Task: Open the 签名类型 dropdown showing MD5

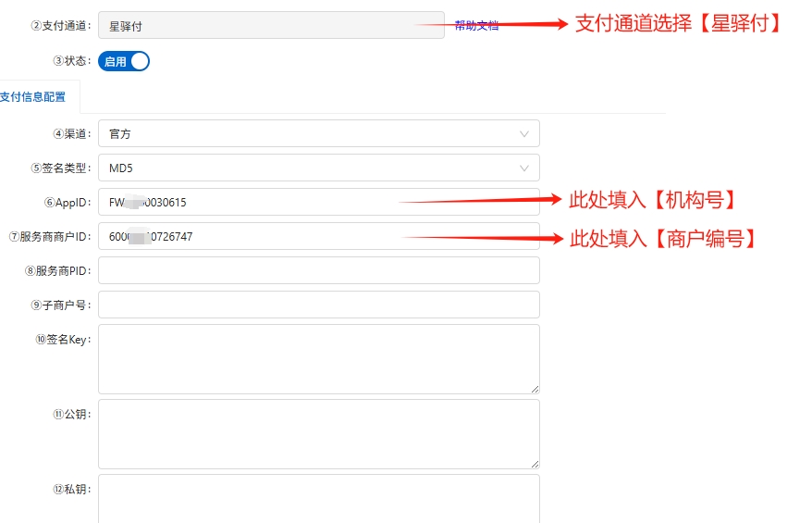Action: pos(318,168)
